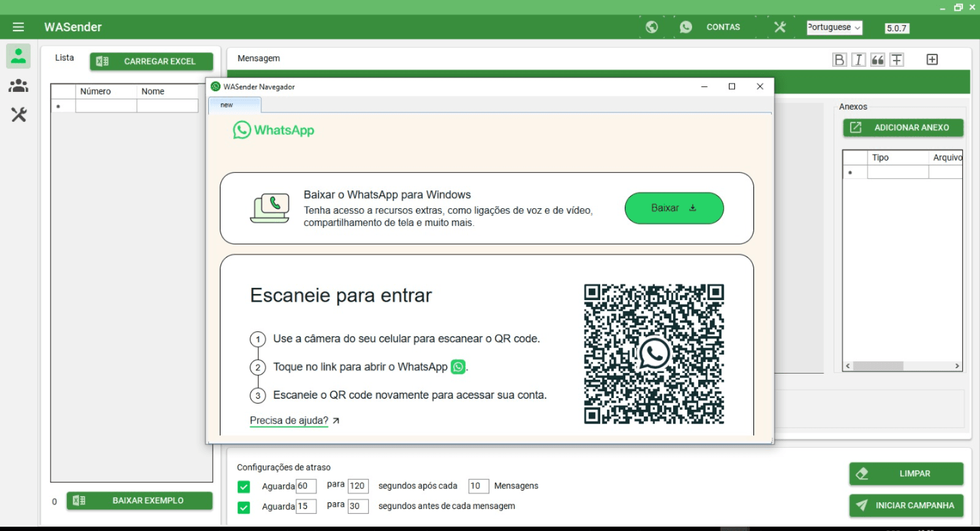Open the CONTAS menu
Viewport: 980px width, 531px height.
point(723,27)
